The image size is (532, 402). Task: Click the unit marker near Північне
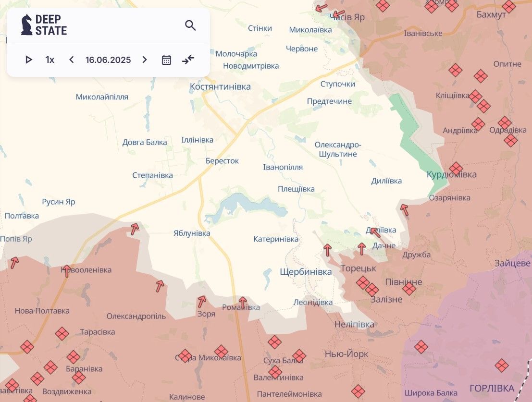(x=409, y=289)
